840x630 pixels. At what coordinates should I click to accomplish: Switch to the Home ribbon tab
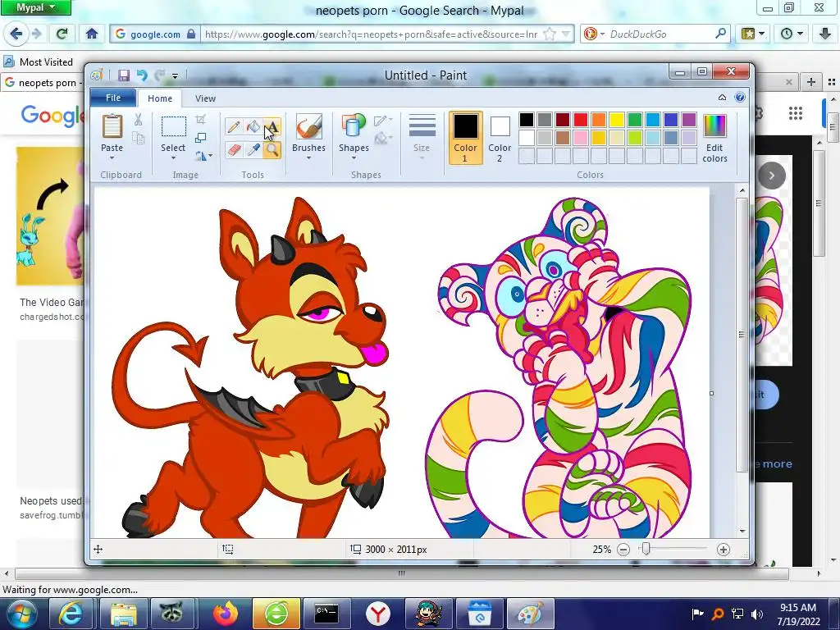click(160, 98)
